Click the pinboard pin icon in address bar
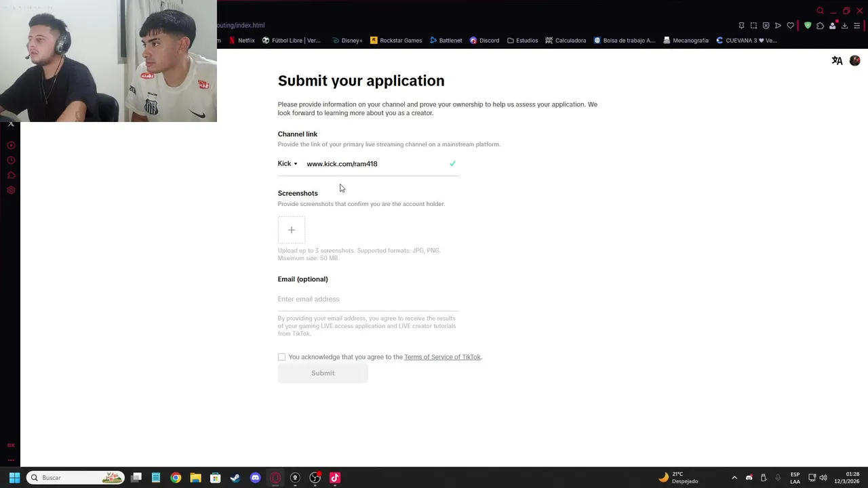Screen dimensions: 868x488 [x=741, y=26]
